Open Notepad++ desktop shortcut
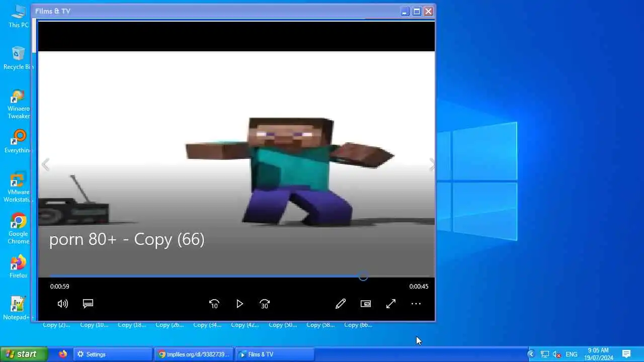 pos(19,309)
